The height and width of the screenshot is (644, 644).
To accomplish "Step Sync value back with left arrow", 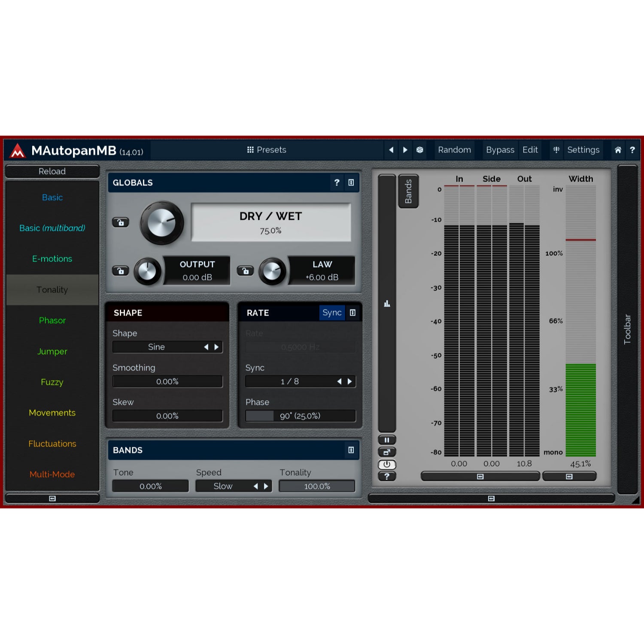I will point(339,381).
